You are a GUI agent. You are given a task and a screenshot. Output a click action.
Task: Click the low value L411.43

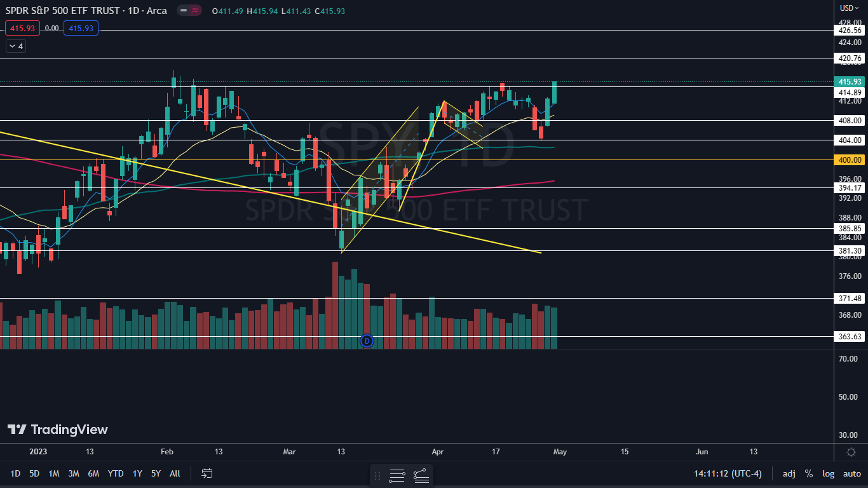pos(297,11)
